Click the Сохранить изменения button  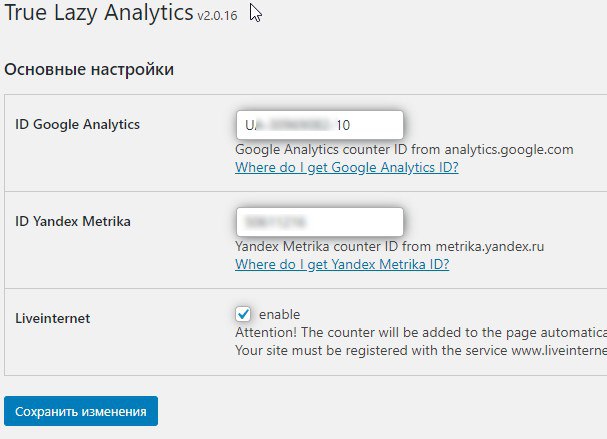[x=81, y=411]
